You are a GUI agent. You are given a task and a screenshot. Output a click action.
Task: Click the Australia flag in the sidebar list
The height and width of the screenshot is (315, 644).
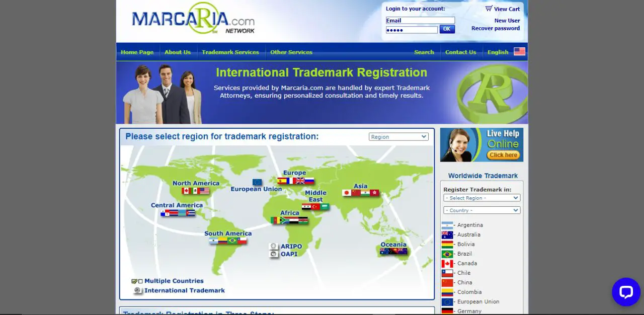tap(447, 234)
